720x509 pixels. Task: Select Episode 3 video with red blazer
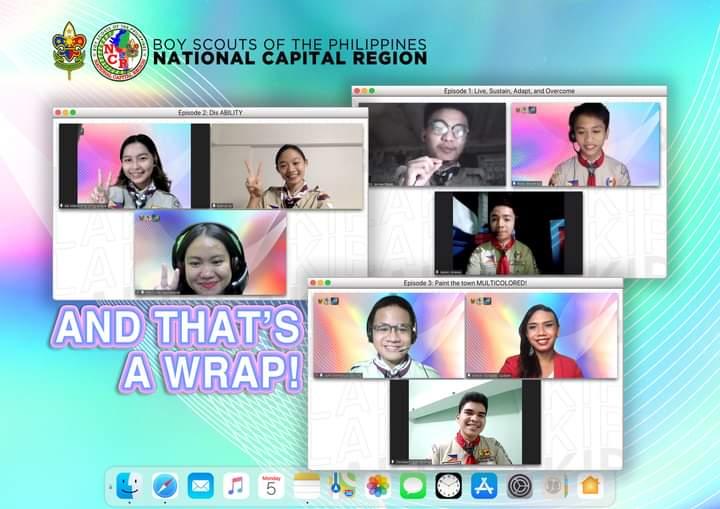[x=542, y=336]
